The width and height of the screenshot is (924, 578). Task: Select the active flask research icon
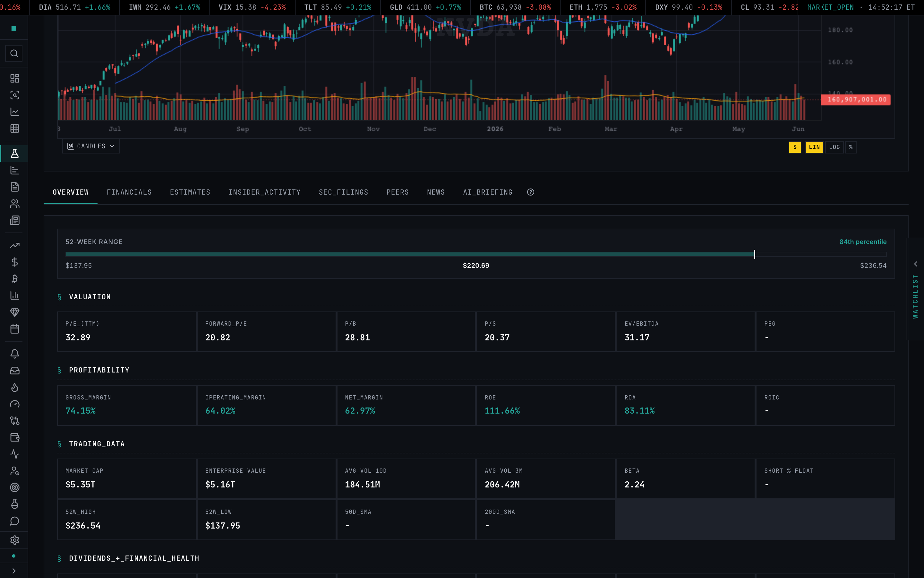point(14,154)
